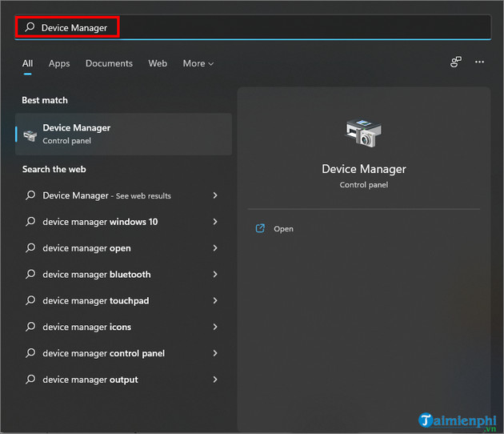Click Open in the preview pane
504x434 pixels.
coord(283,229)
